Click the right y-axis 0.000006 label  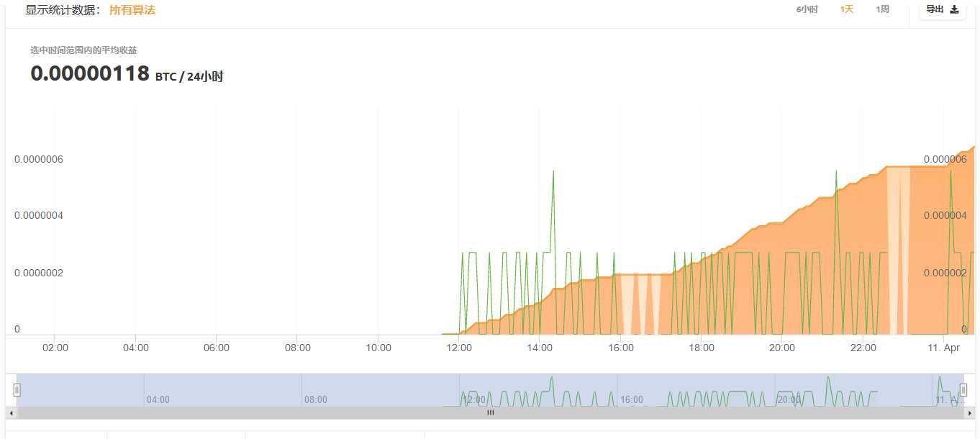click(x=945, y=159)
